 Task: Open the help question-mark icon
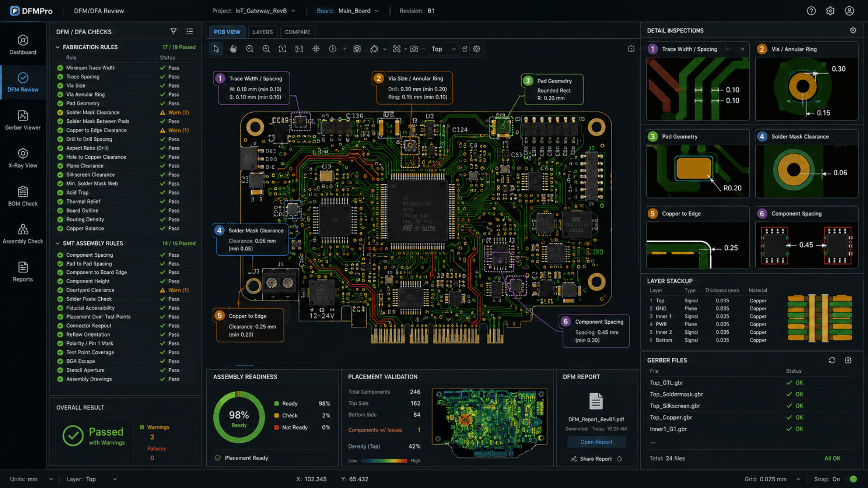pos(811,11)
